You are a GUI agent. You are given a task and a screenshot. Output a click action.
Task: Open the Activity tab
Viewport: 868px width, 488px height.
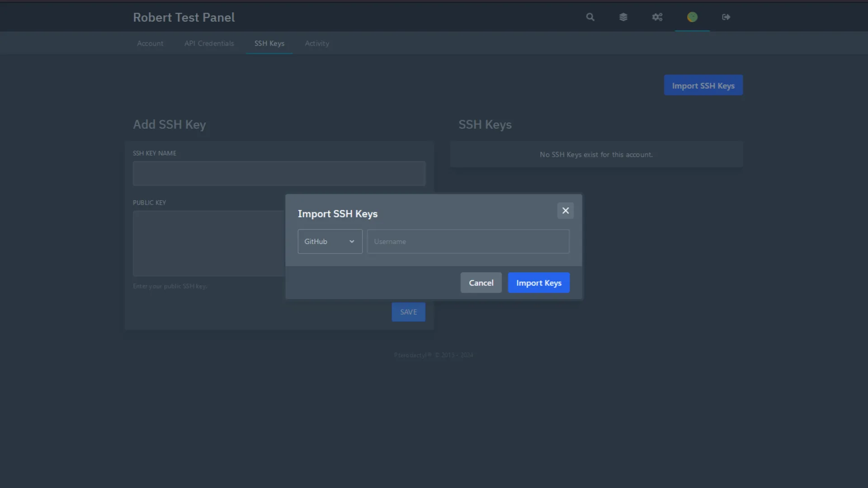(x=317, y=43)
